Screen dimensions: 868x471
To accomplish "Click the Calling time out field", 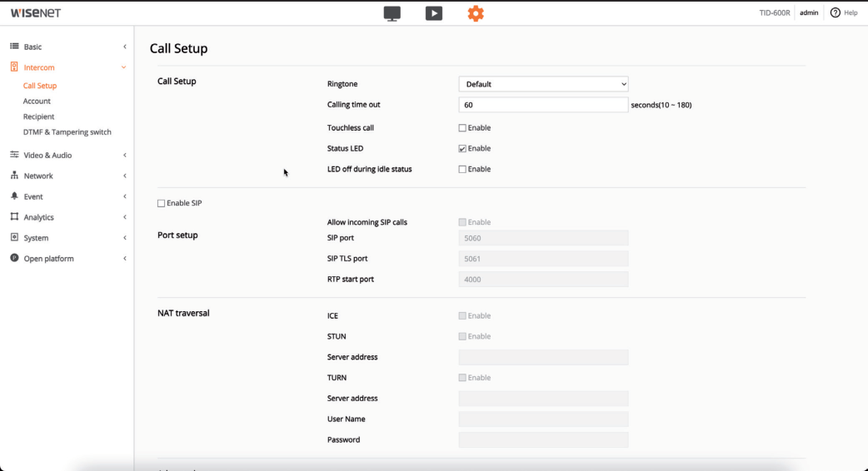I will [543, 105].
